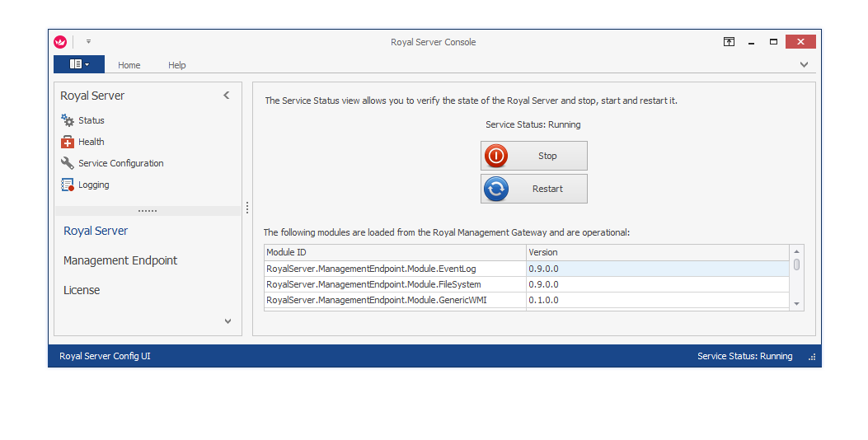868x440 pixels.
Task: Open the Logging page
Action: tap(93, 185)
